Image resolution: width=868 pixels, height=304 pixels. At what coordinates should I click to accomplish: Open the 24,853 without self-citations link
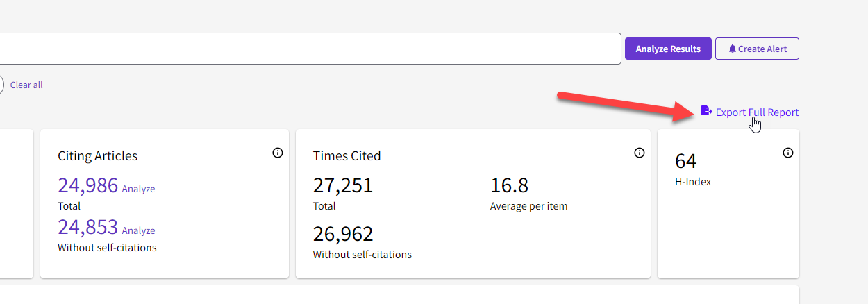pos(87,226)
